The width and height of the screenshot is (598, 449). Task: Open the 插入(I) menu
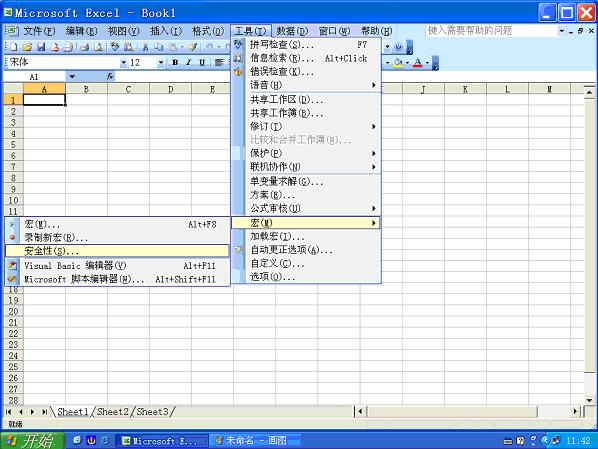[166, 31]
